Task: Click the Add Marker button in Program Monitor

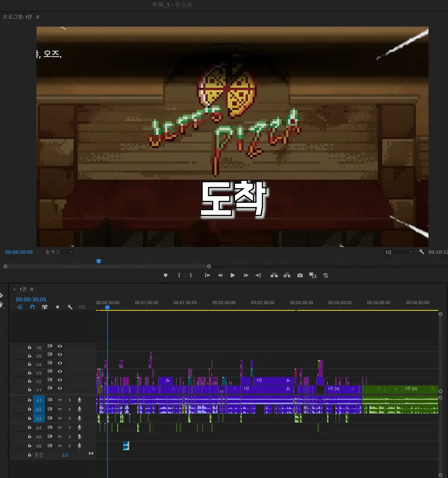Action: (x=165, y=275)
